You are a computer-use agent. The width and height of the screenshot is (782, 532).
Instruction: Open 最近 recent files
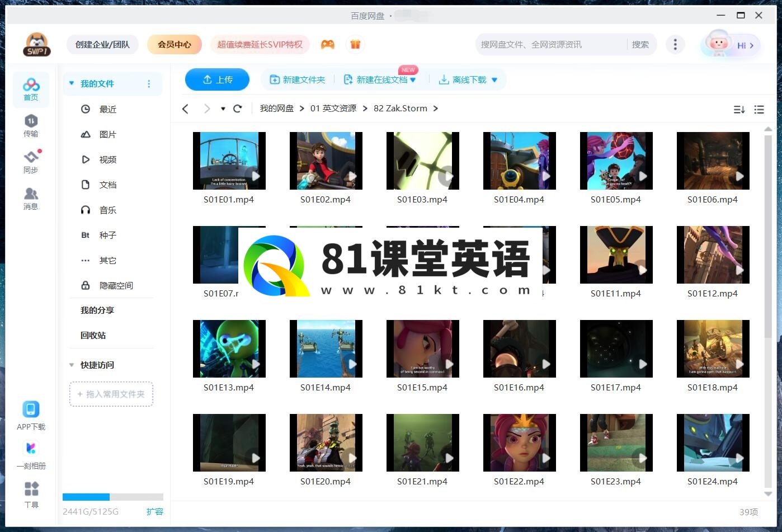click(x=108, y=109)
